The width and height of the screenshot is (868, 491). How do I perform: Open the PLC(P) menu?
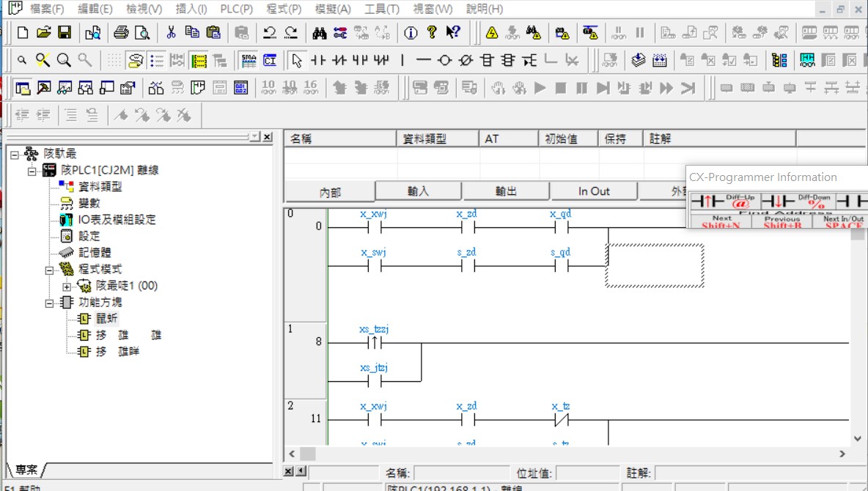pyautogui.click(x=236, y=9)
